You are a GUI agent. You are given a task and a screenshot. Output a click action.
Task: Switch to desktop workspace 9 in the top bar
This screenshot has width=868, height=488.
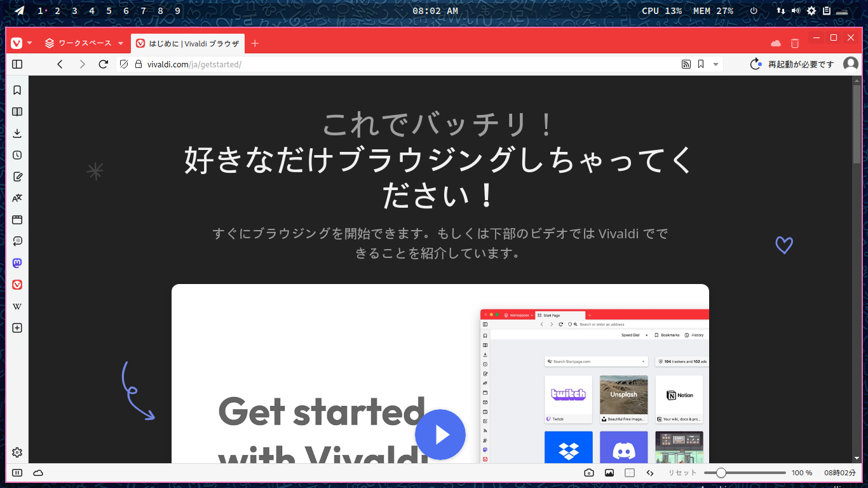tap(177, 11)
